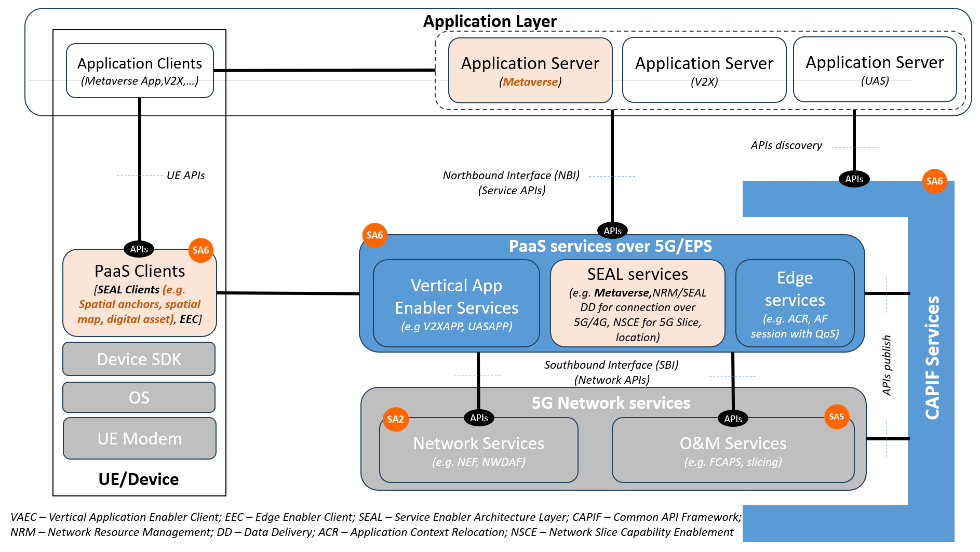The width and height of the screenshot is (980, 552).
Task: Click the APIs oval on O&M Services
Action: tap(732, 419)
